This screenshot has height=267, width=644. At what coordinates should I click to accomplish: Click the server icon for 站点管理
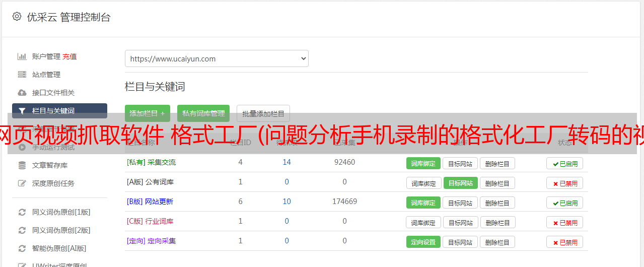coord(22,75)
